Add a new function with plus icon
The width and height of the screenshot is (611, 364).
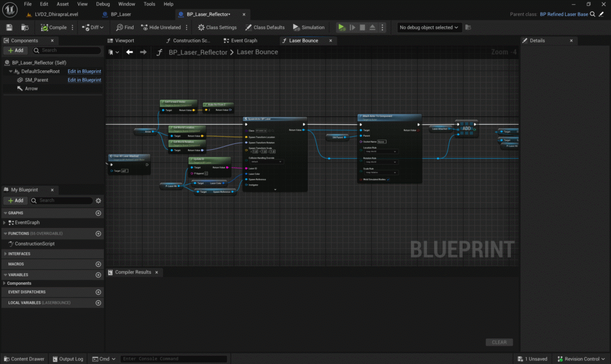pos(98,233)
